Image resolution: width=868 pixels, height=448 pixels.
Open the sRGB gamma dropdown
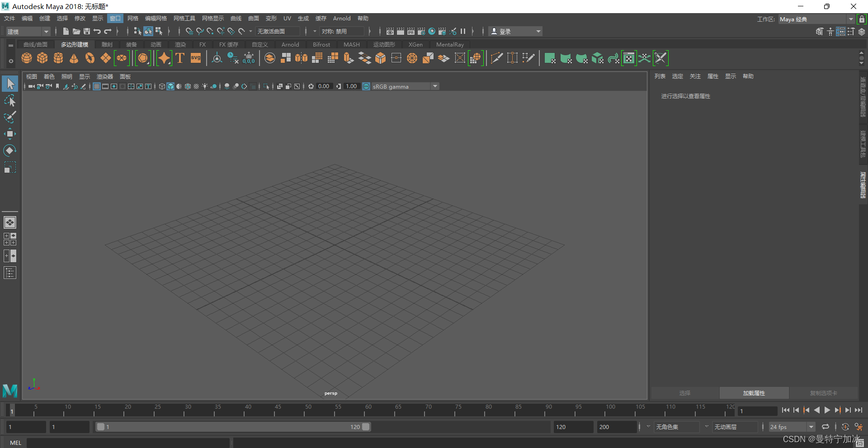[x=435, y=86]
